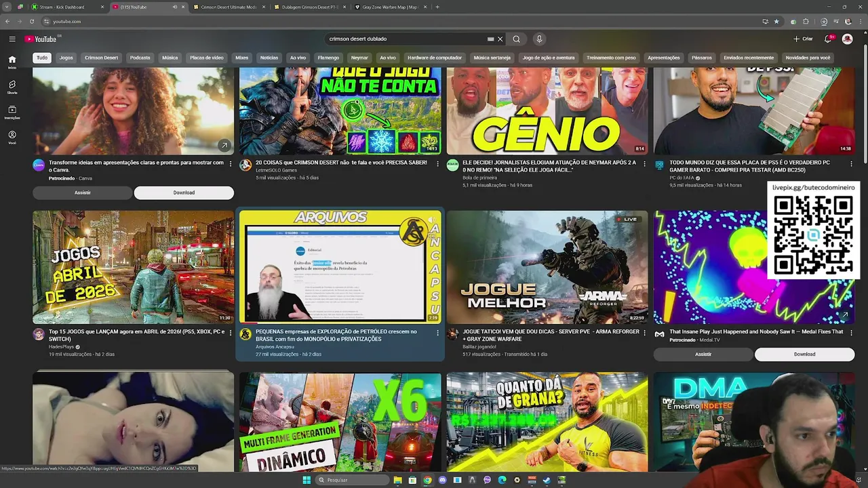Bookmark this page with star icon
The width and height of the screenshot is (868, 488).
[776, 21]
